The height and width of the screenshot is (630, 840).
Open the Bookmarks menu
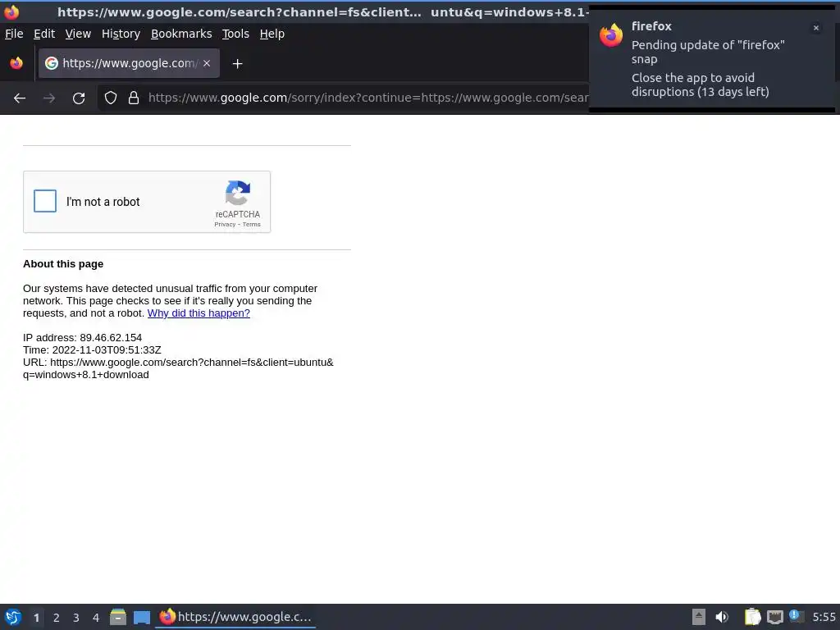181,34
